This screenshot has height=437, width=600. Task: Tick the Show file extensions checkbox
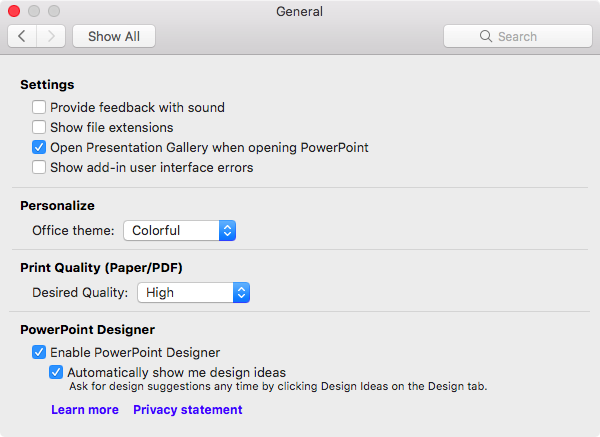click(39, 127)
